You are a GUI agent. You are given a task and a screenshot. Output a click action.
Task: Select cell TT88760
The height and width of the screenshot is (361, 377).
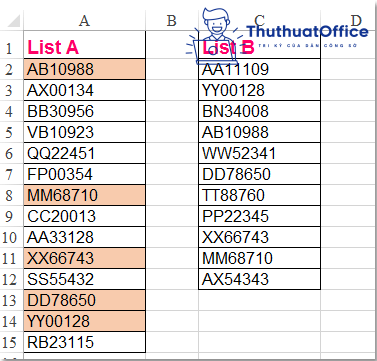tap(260, 195)
